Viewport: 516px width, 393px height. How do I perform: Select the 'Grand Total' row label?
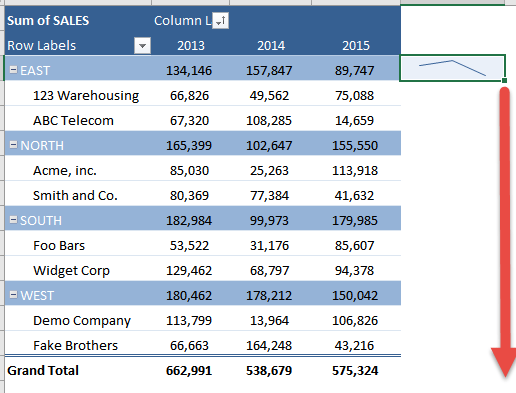43,371
